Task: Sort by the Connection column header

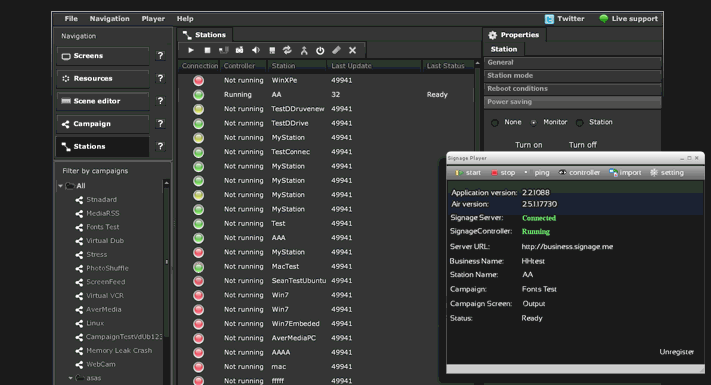Action: pyautogui.click(x=199, y=66)
